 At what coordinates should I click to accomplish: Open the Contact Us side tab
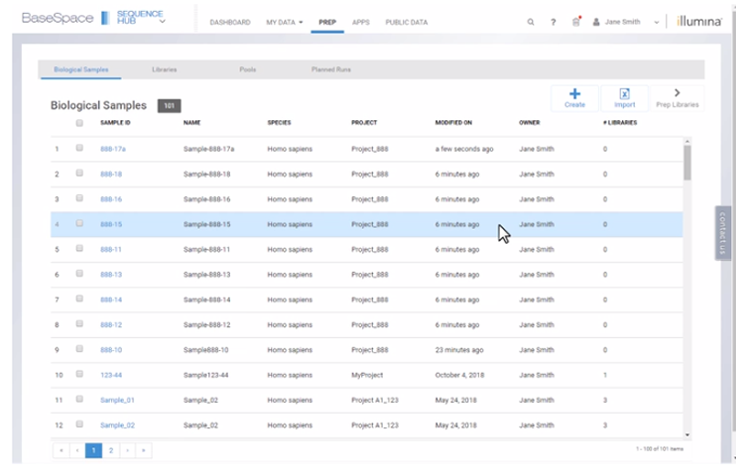pos(723,233)
